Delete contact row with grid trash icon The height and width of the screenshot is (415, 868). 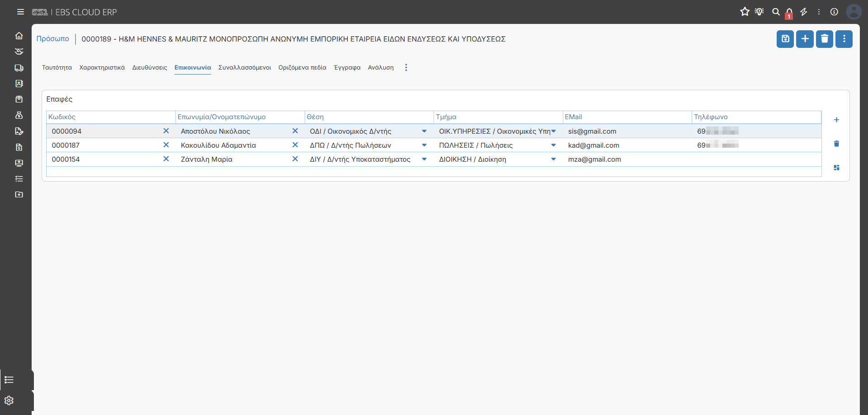[836, 144]
